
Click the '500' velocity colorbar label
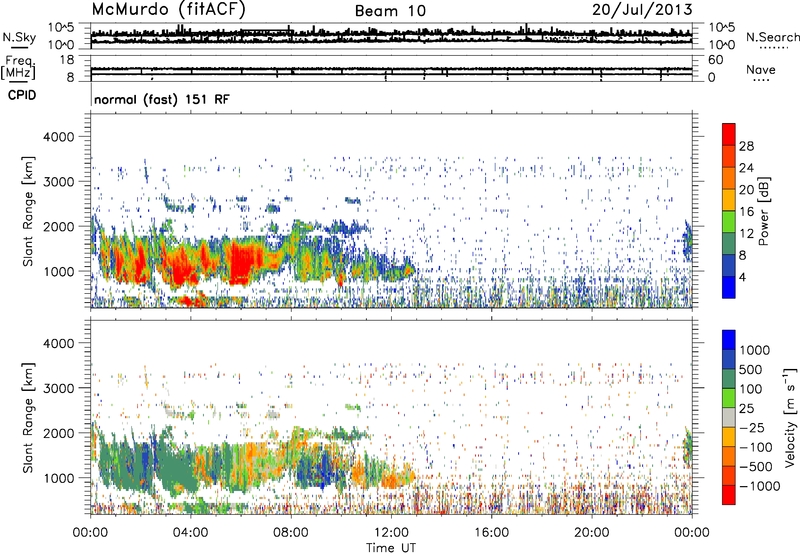[x=751, y=369]
